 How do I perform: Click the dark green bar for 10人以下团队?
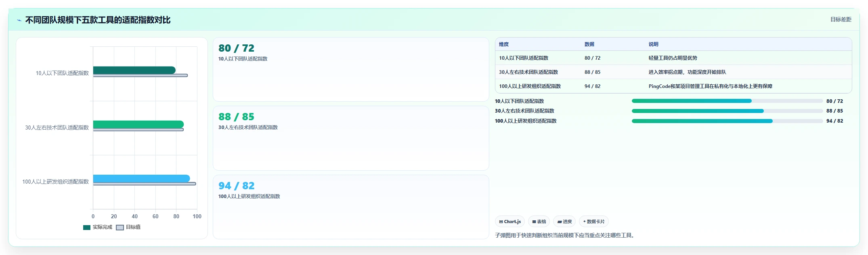coord(134,70)
